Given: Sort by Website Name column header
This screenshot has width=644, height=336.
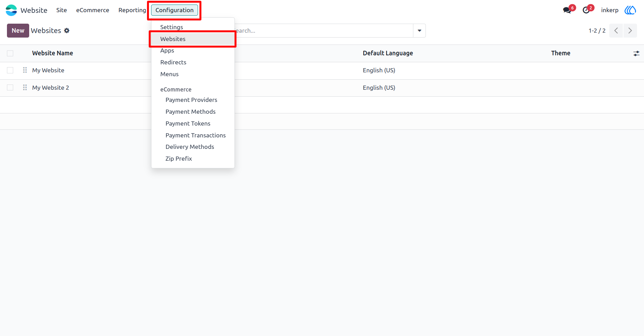Looking at the screenshot, I should point(52,53).
